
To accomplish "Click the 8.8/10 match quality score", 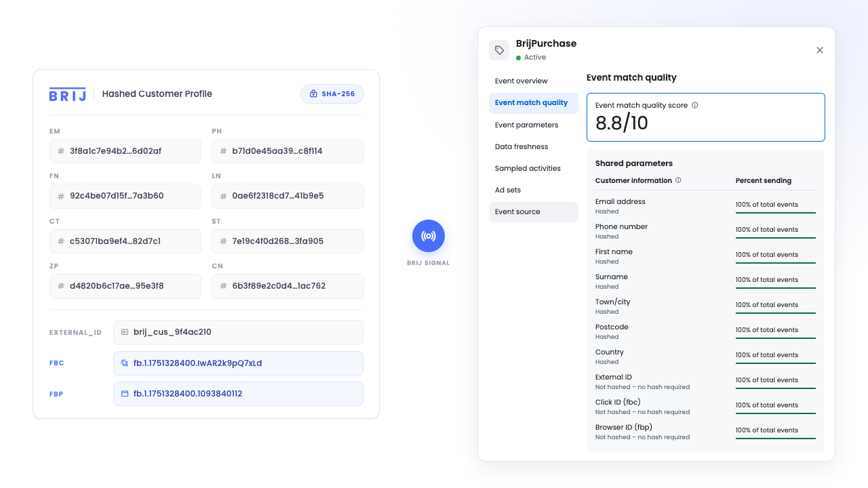I will coord(622,123).
